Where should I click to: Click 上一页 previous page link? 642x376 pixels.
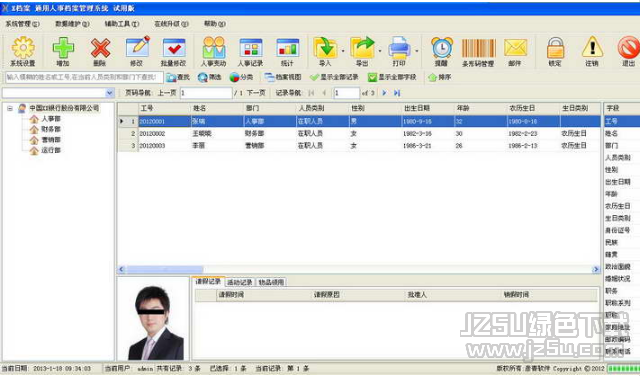pyautogui.click(x=167, y=93)
